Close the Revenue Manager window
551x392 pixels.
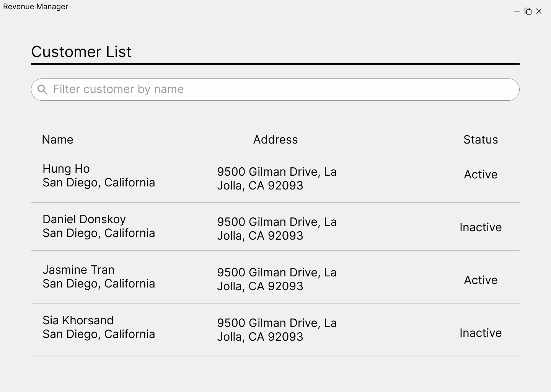(539, 11)
